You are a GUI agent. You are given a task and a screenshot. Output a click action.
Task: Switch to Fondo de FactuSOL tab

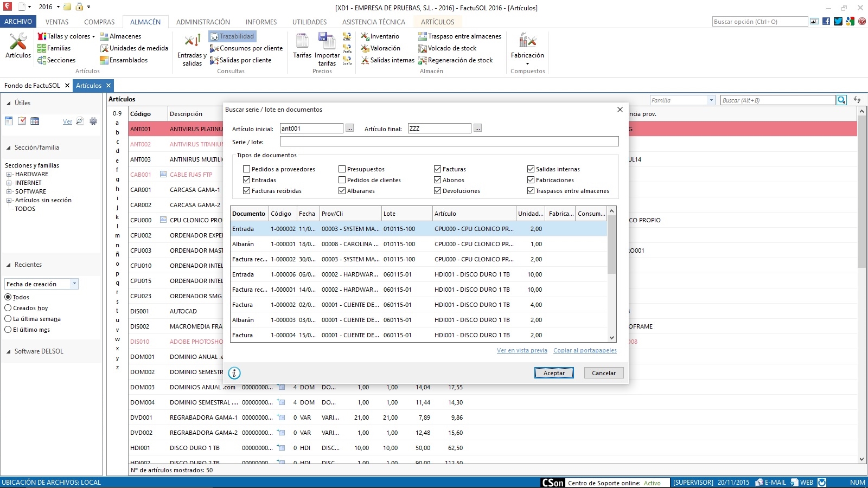(32, 86)
